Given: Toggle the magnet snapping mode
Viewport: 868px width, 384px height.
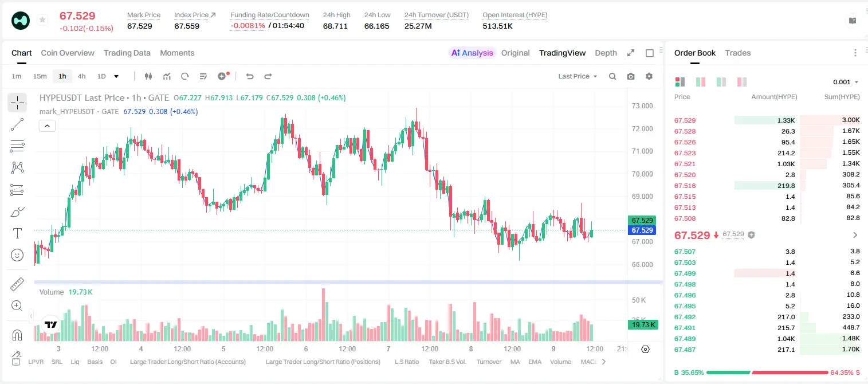Looking at the screenshot, I should tap(17, 335).
